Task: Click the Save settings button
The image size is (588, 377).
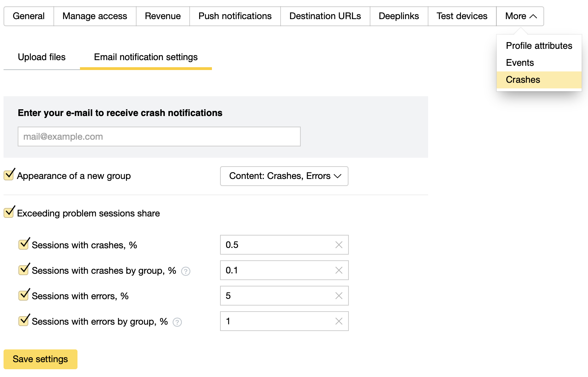Action: pyautogui.click(x=40, y=359)
